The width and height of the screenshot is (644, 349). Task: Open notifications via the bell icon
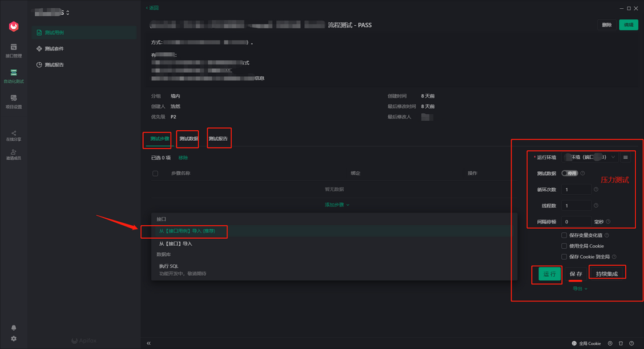13,327
